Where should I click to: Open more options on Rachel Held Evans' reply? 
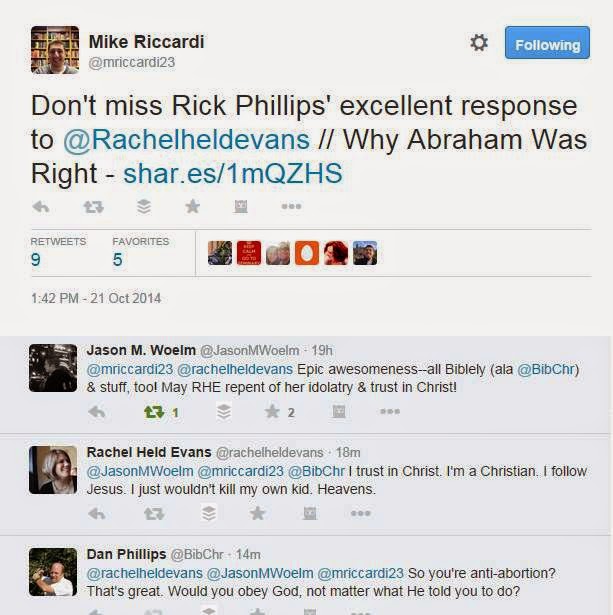click(360, 513)
